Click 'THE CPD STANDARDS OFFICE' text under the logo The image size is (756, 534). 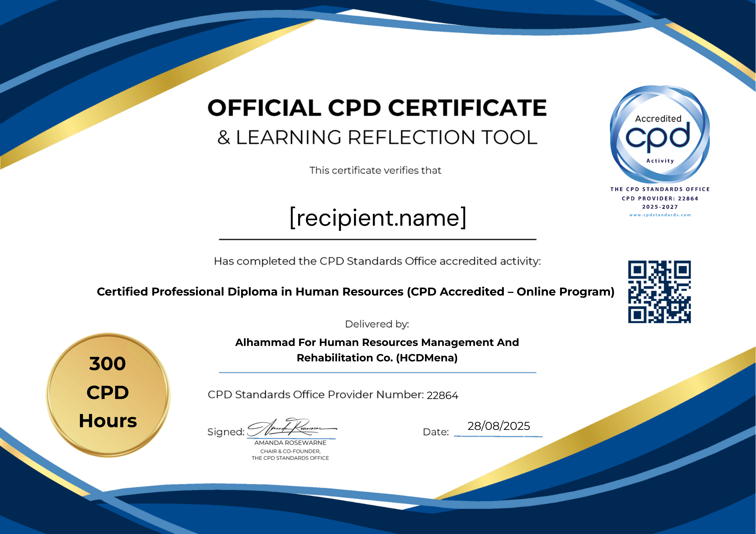pyautogui.click(x=660, y=189)
